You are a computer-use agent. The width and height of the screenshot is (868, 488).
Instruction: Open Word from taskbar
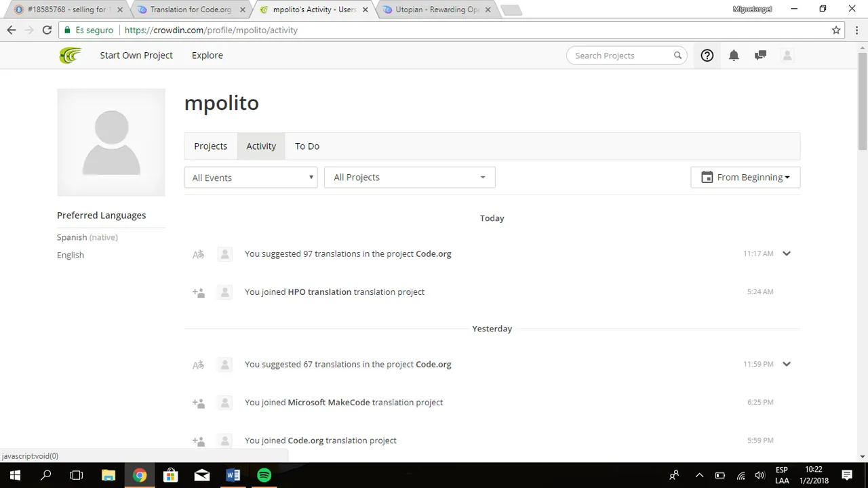tap(233, 475)
